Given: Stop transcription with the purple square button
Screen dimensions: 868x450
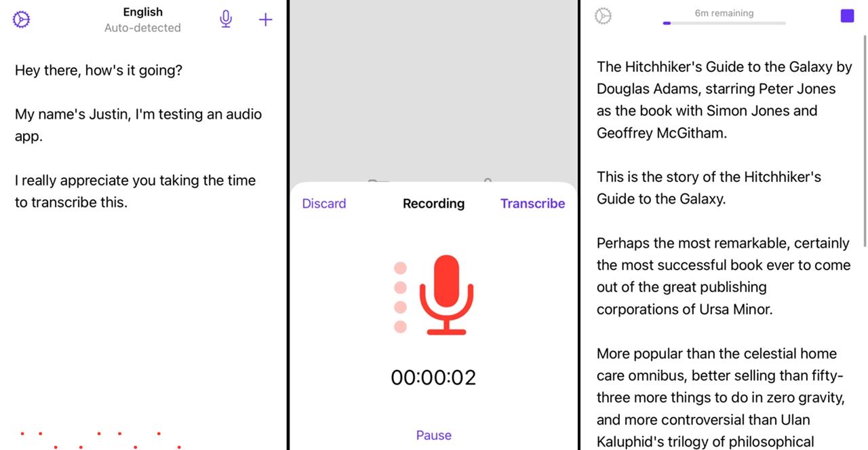Looking at the screenshot, I should click(847, 16).
